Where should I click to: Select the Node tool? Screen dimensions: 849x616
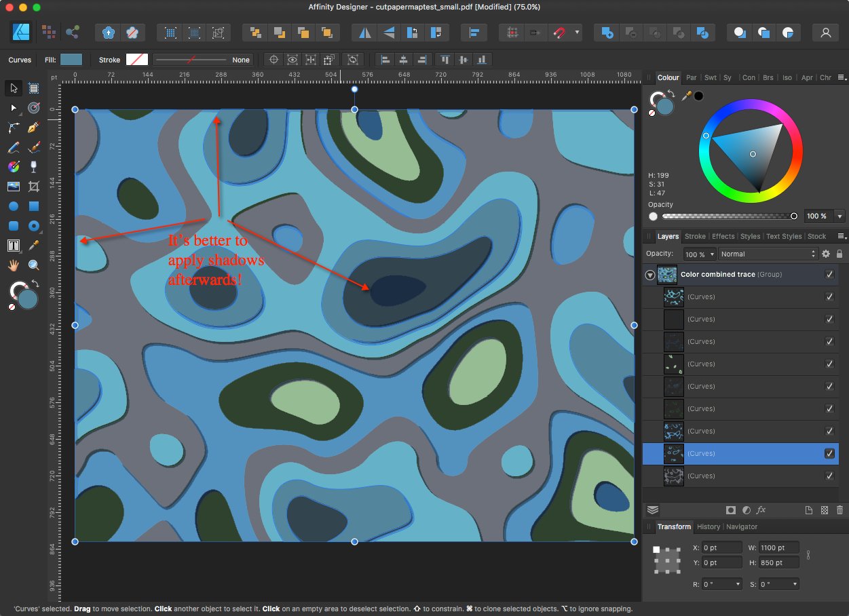point(13,107)
